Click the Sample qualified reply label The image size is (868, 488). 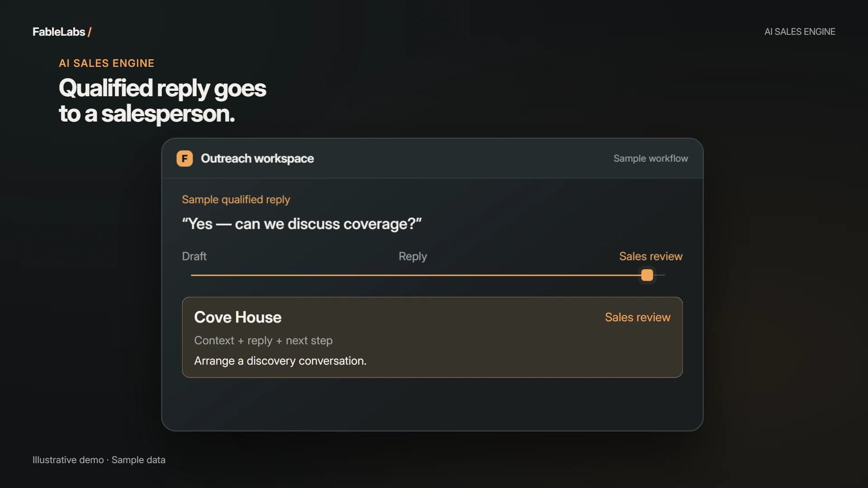coord(236,200)
